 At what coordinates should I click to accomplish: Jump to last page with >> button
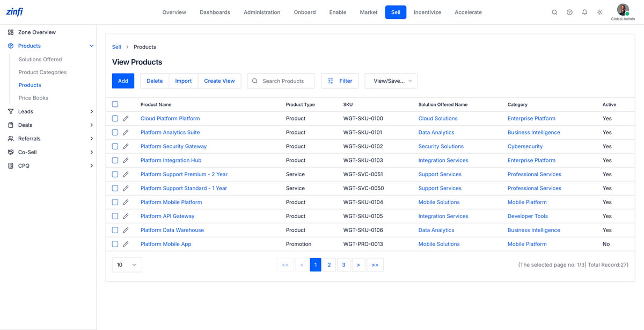click(375, 264)
